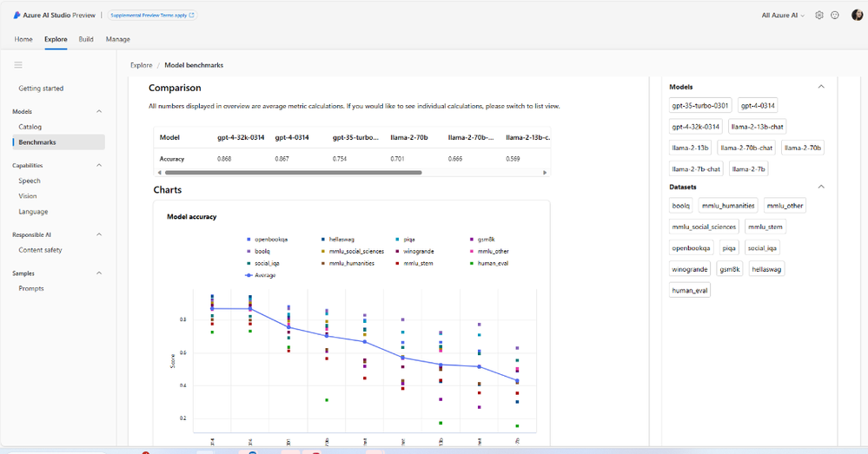
Task: Toggle hellaswag legend entry in chart
Action: [x=338, y=240]
